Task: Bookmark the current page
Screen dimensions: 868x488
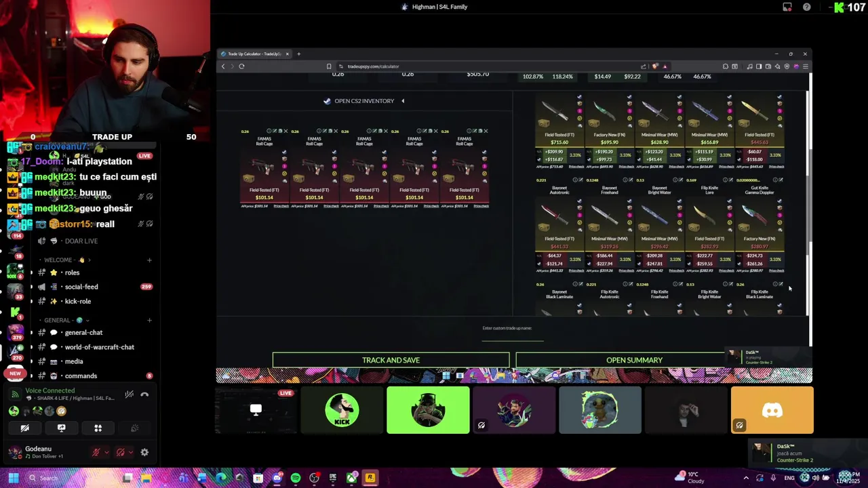Action: (x=329, y=66)
